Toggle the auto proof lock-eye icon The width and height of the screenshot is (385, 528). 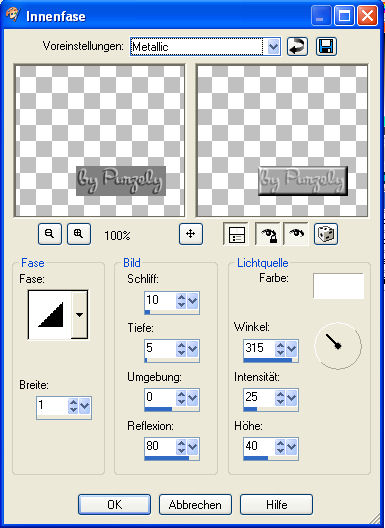click(267, 234)
